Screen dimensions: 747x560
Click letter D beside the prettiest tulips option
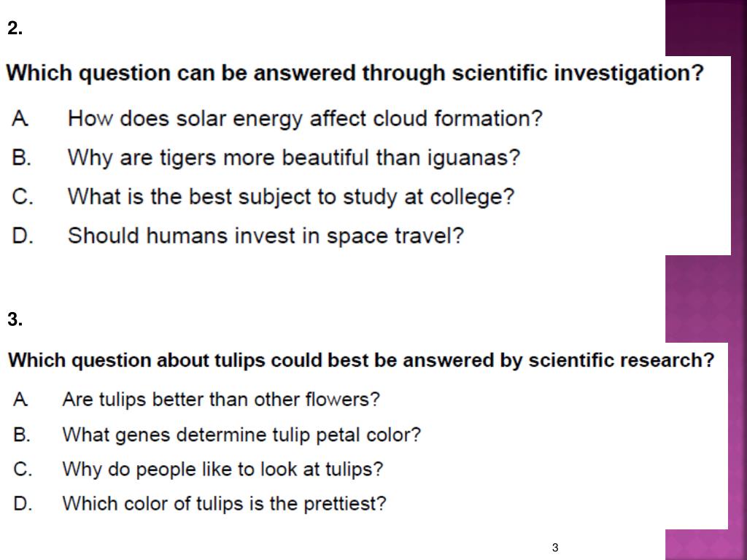tap(23, 504)
